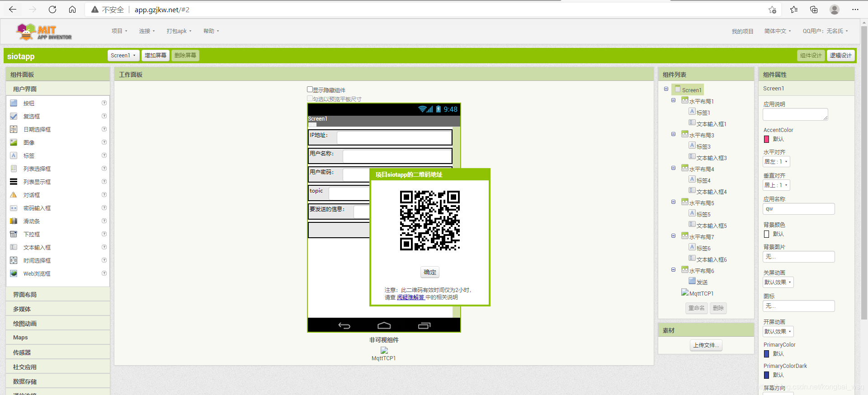Select the 按钮 button component icon
The width and height of the screenshot is (868, 395).
14,103
